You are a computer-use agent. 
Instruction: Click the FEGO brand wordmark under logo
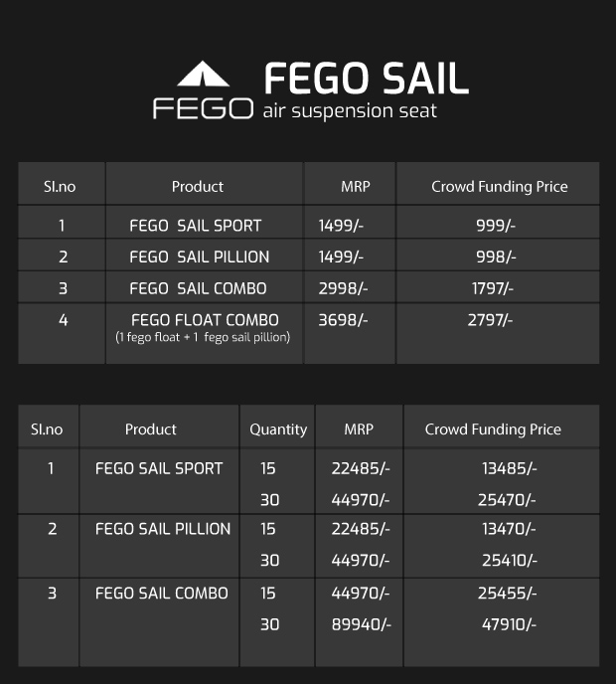coord(203,107)
